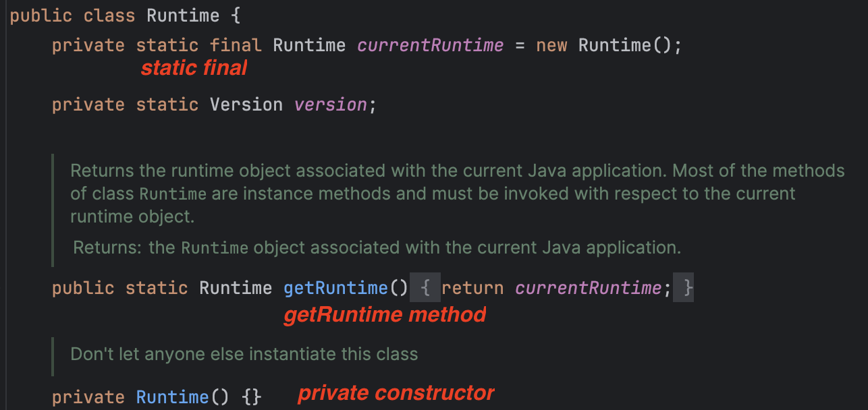Click the version field name
868x410 pixels.
pos(331,105)
